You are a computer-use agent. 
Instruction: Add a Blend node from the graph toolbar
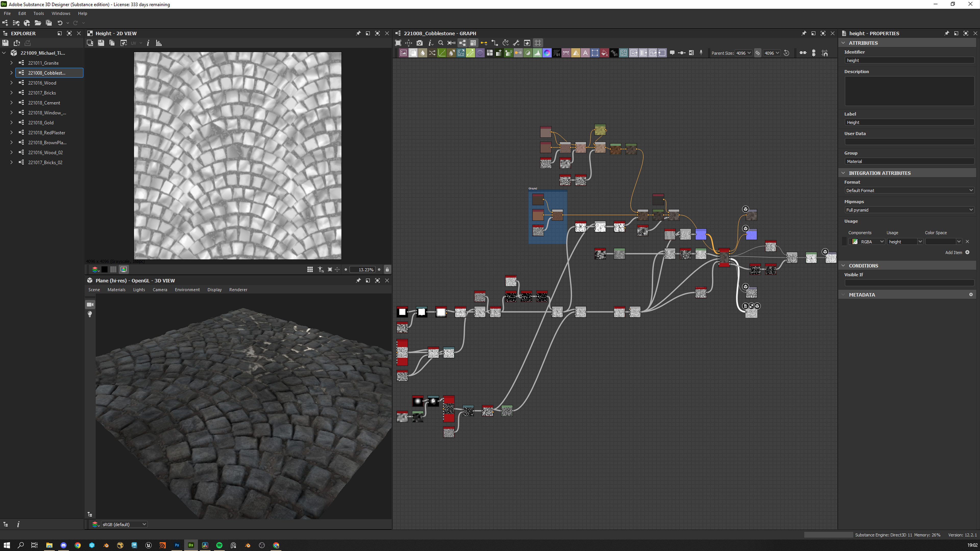click(413, 53)
